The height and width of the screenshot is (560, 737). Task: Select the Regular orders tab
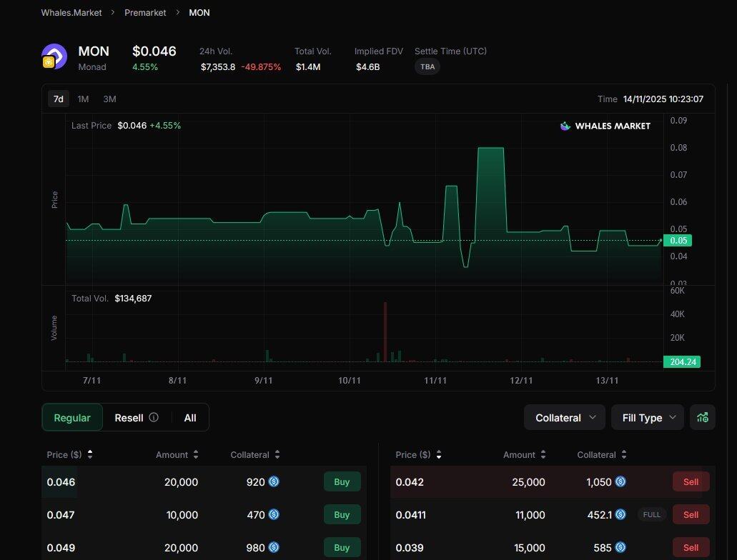pos(72,418)
